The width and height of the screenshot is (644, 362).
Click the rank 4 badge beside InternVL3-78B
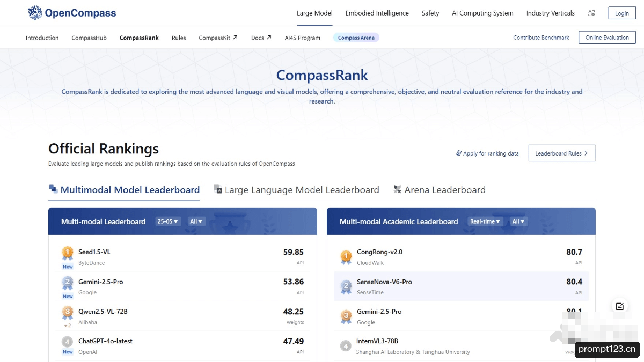346,346
